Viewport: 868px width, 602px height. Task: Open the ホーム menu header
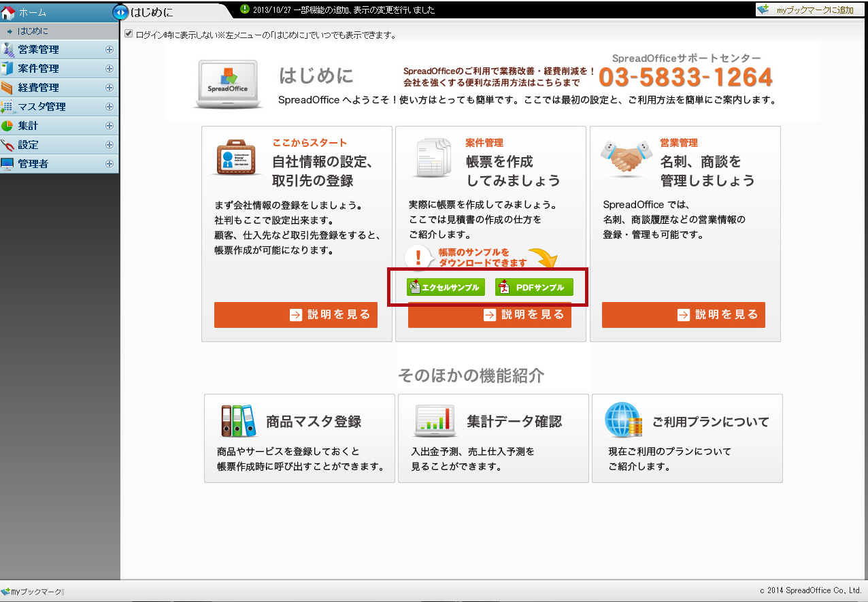[x=59, y=12]
